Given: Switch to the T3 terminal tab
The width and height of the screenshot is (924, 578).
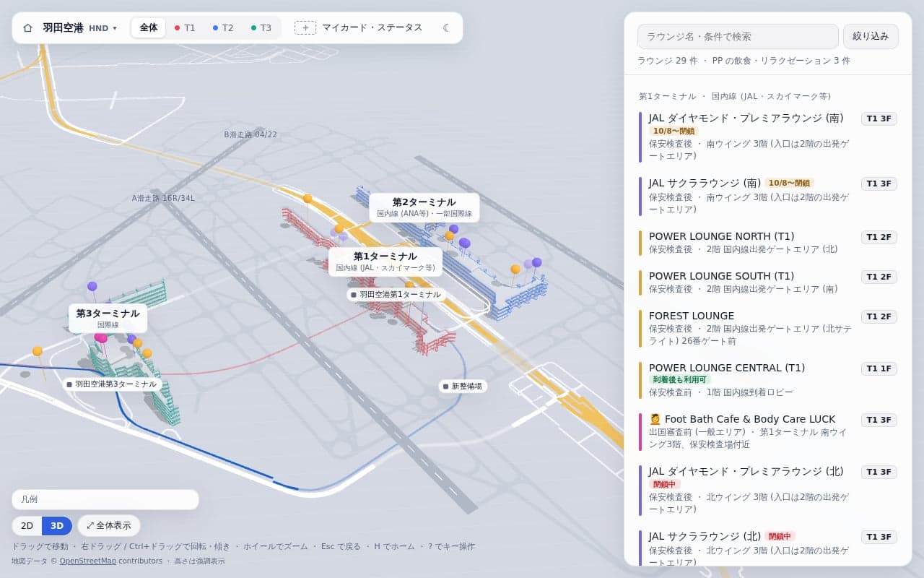Looking at the screenshot, I should click(261, 28).
